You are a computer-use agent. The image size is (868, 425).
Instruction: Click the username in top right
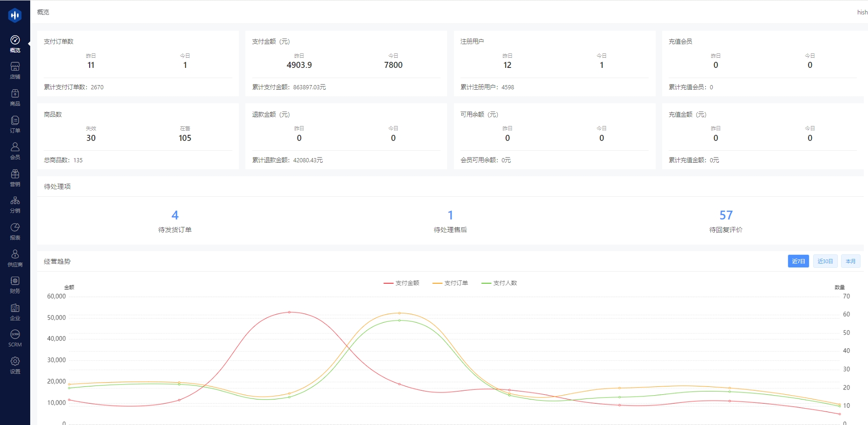pyautogui.click(x=862, y=13)
